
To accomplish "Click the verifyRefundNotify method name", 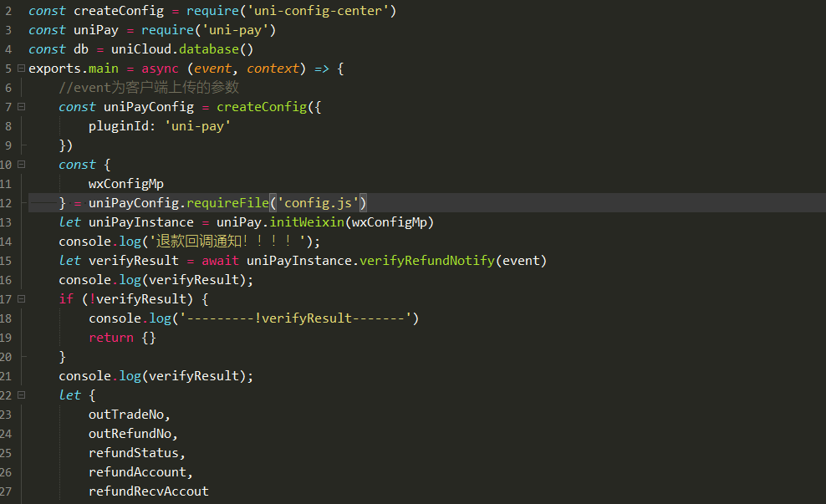I will click(x=426, y=261).
